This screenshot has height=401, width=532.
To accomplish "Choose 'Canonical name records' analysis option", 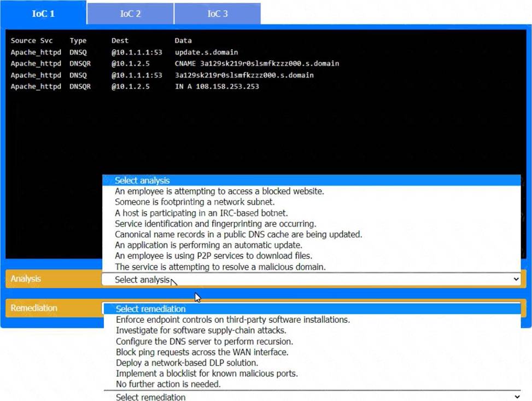I will [x=238, y=234].
